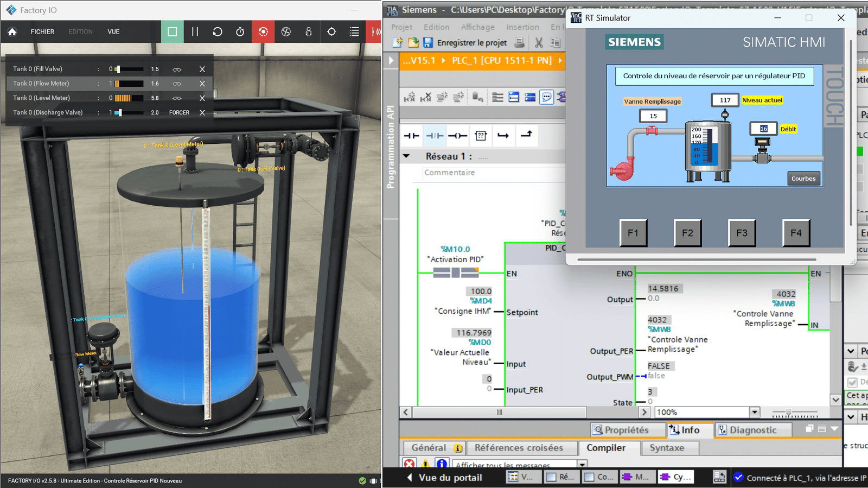This screenshot has width=868, height=488.
Task: Select Tank 0 (Flow Meter) row label
Action: (x=41, y=84)
